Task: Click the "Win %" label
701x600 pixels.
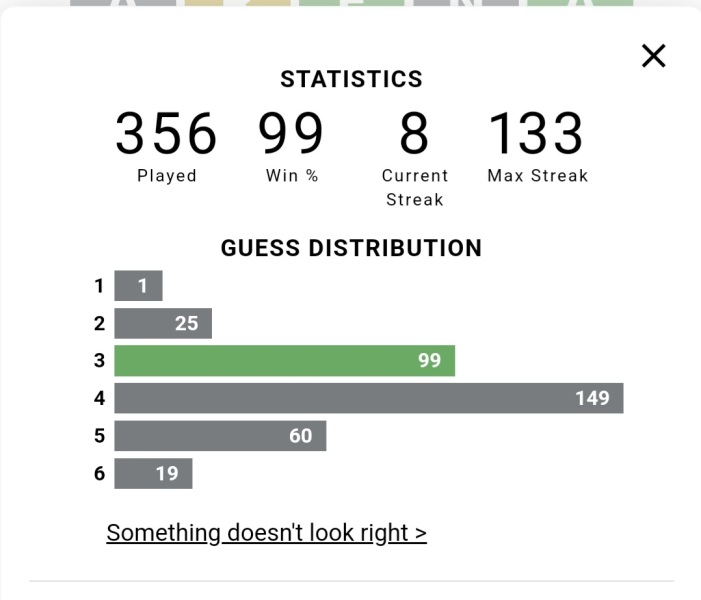Action: pos(292,176)
